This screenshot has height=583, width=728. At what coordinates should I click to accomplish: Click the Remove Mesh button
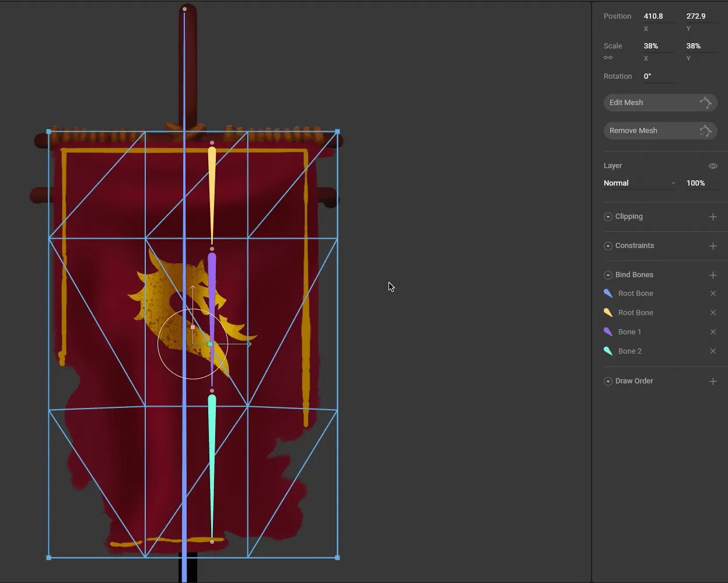(x=660, y=131)
